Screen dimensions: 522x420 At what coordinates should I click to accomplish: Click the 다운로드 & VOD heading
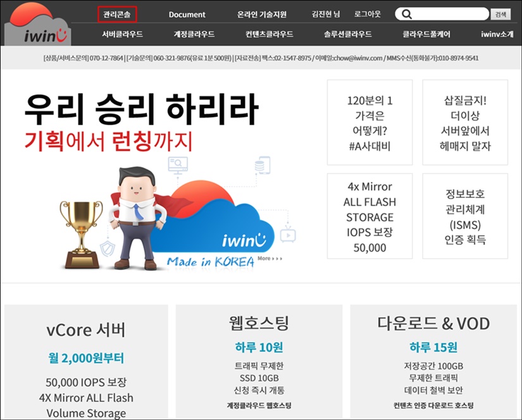pos(433,323)
